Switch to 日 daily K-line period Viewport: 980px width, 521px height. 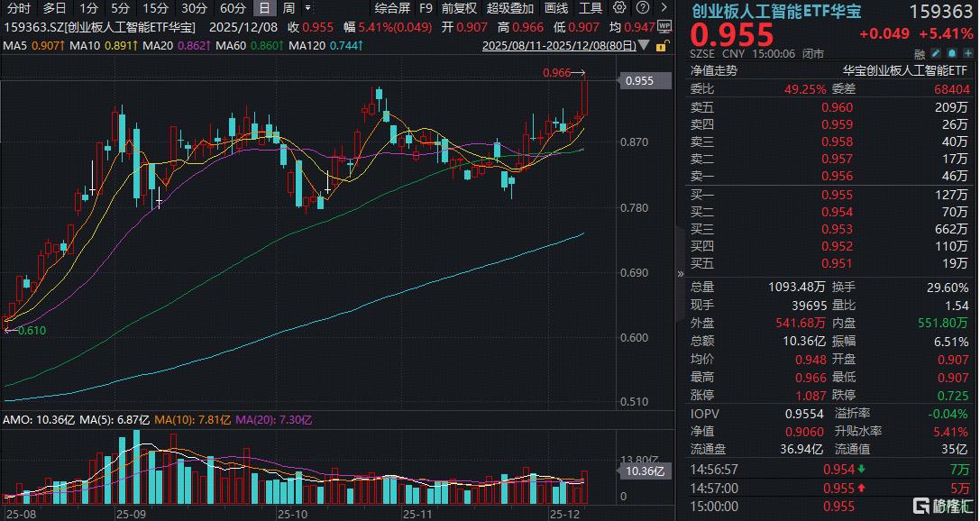(262, 8)
